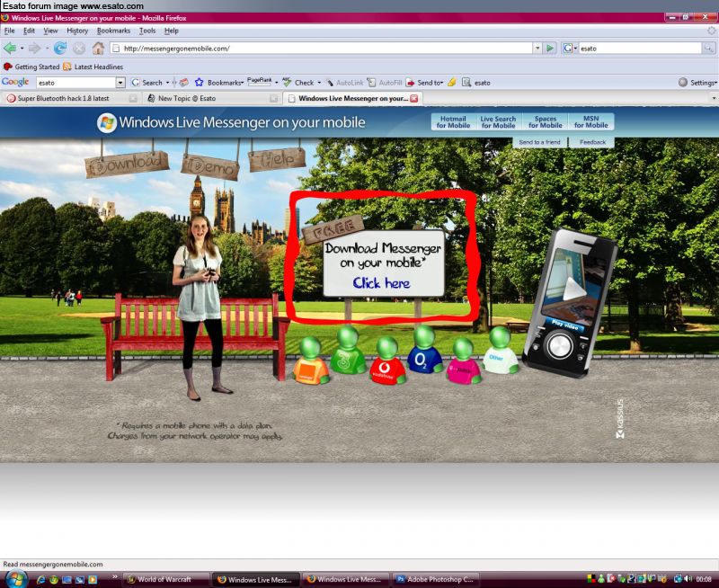719x588 pixels.
Task: Click the Orange operator Messenger buddy
Action: pos(311,361)
